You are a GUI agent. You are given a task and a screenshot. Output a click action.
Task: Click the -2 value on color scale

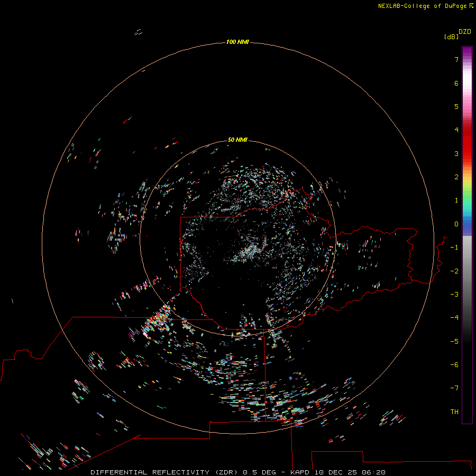point(454,271)
